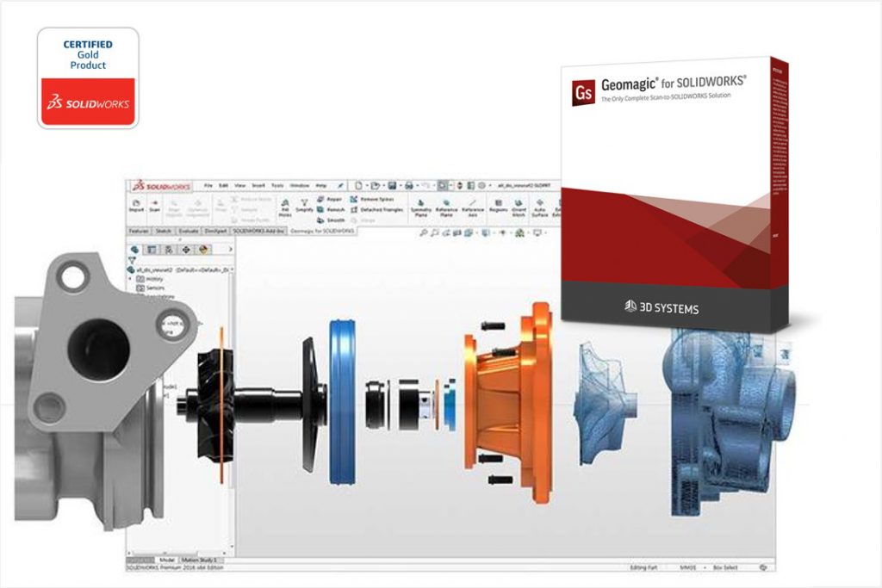Click the Reference Axis tool
Image resolution: width=882 pixels, height=588 pixels.
(x=473, y=208)
